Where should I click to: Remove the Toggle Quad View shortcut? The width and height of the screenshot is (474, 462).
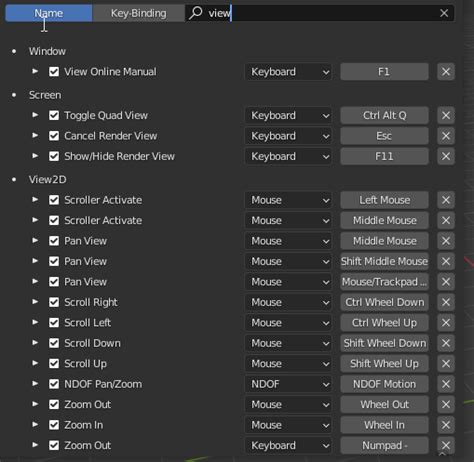click(446, 115)
